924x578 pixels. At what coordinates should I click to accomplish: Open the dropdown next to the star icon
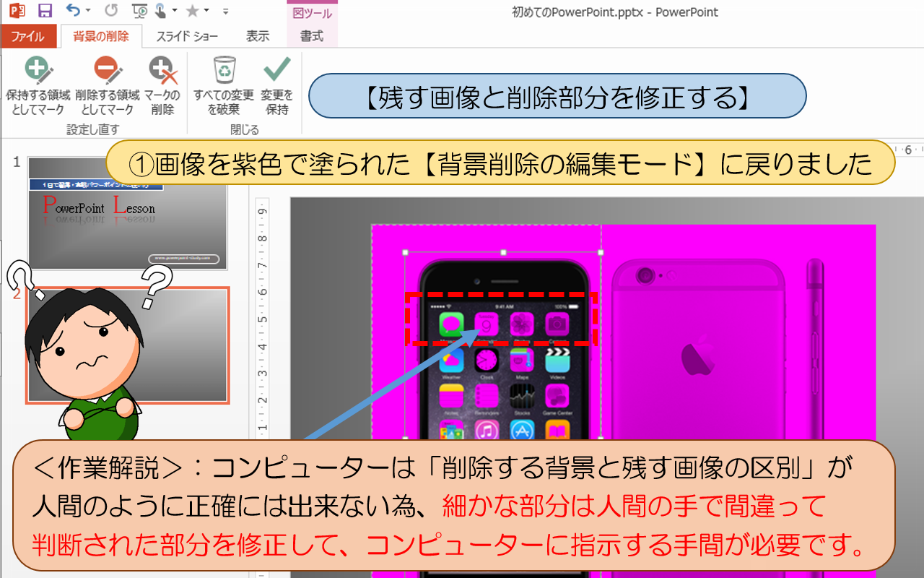point(206,11)
